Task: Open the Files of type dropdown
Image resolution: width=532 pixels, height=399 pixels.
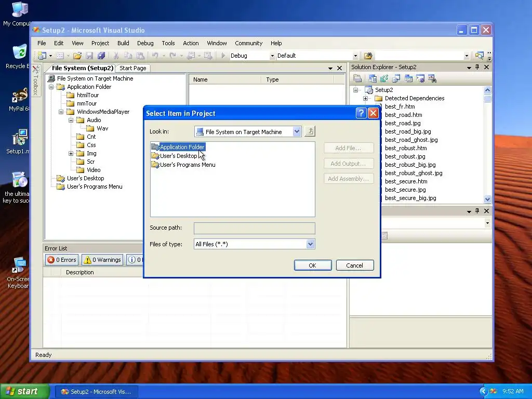Action: point(310,244)
